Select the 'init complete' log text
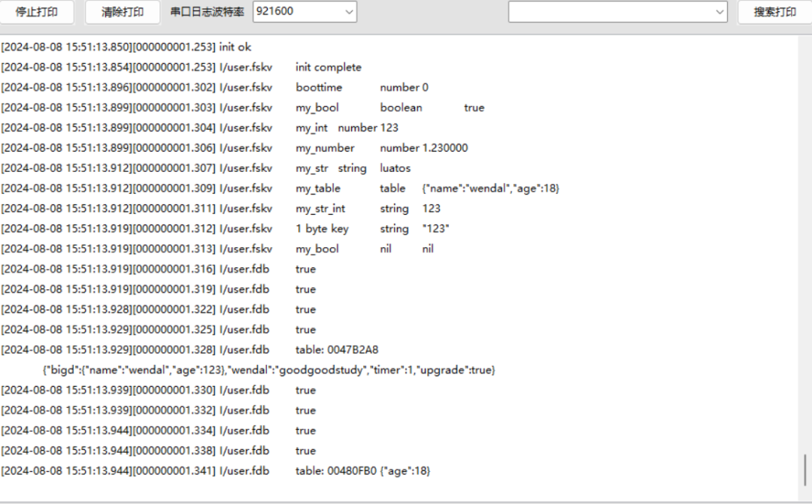Image resolution: width=812 pixels, height=504 pixels. coord(329,68)
